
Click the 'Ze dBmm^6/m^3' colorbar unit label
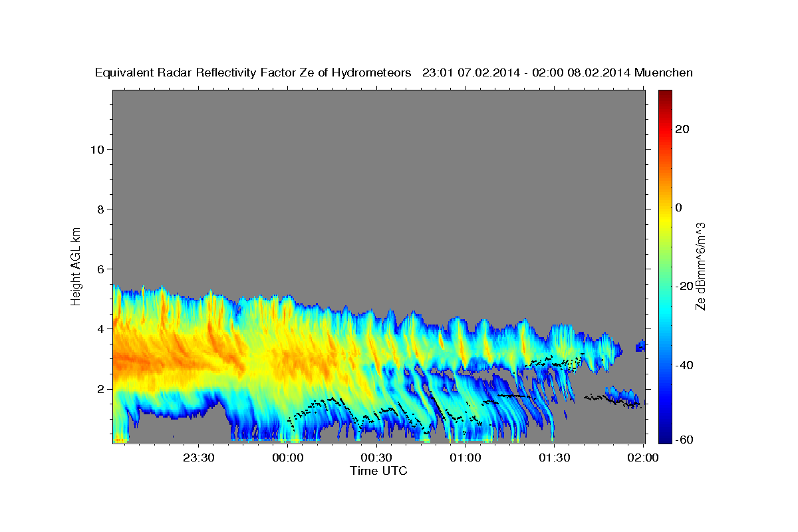(700, 266)
